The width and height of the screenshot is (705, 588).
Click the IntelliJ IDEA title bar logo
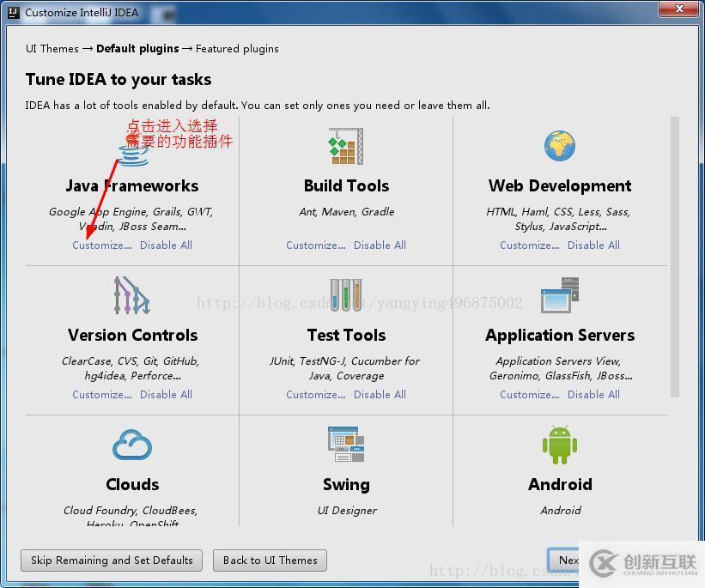tap(14, 13)
